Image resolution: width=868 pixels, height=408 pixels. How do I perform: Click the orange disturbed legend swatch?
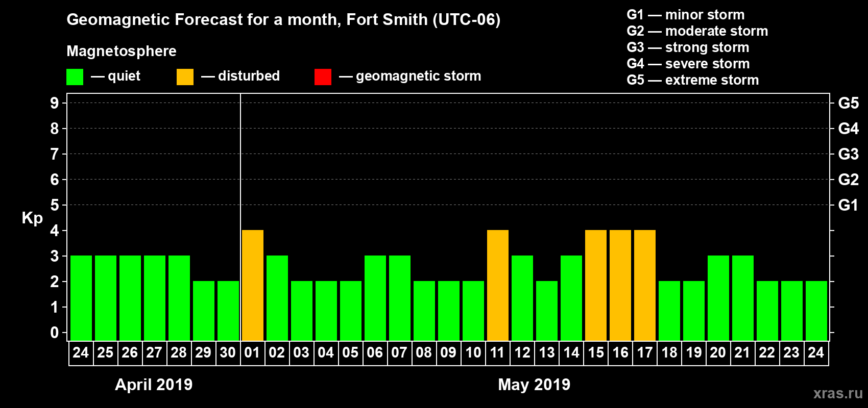click(x=185, y=77)
